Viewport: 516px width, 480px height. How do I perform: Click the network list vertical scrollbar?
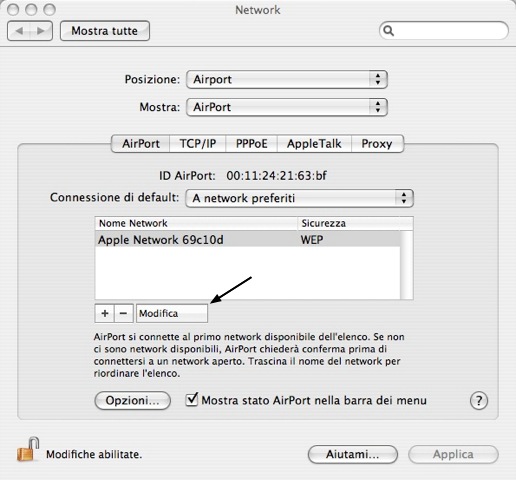pyautogui.click(x=406, y=265)
